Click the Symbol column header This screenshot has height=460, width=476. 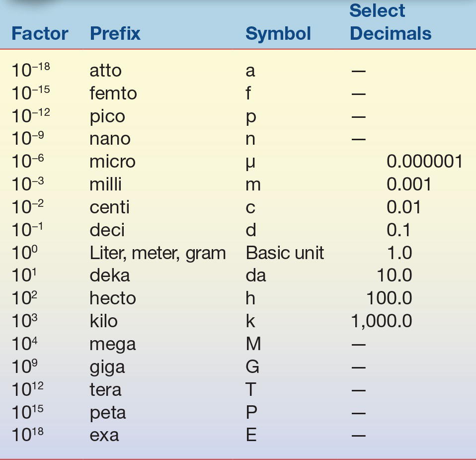(278, 34)
